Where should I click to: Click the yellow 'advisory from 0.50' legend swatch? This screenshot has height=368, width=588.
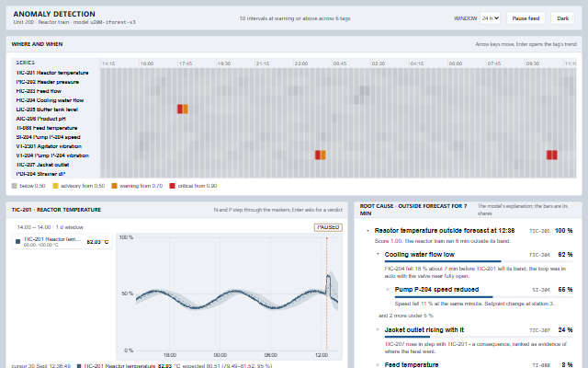pos(55,186)
